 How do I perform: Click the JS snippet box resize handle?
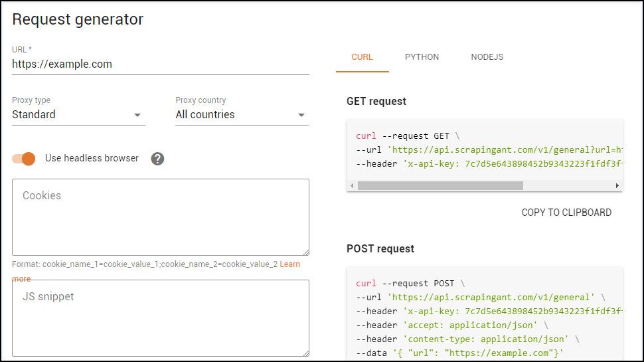(x=305, y=353)
